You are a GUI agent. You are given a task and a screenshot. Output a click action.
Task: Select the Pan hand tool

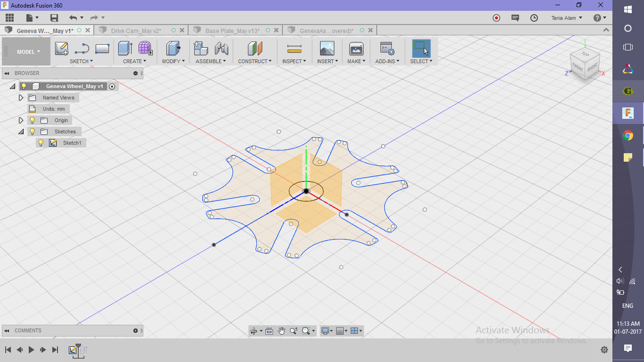click(x=281, y=331)
